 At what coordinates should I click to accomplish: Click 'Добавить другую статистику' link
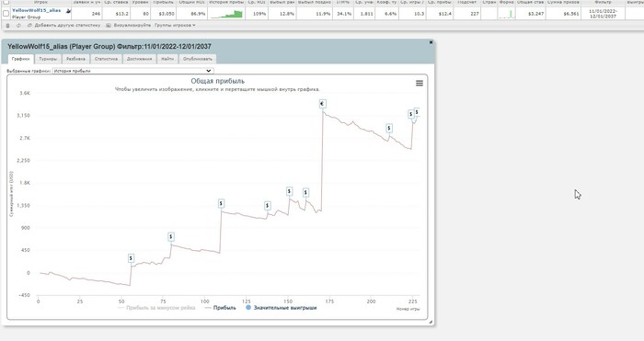67,26
